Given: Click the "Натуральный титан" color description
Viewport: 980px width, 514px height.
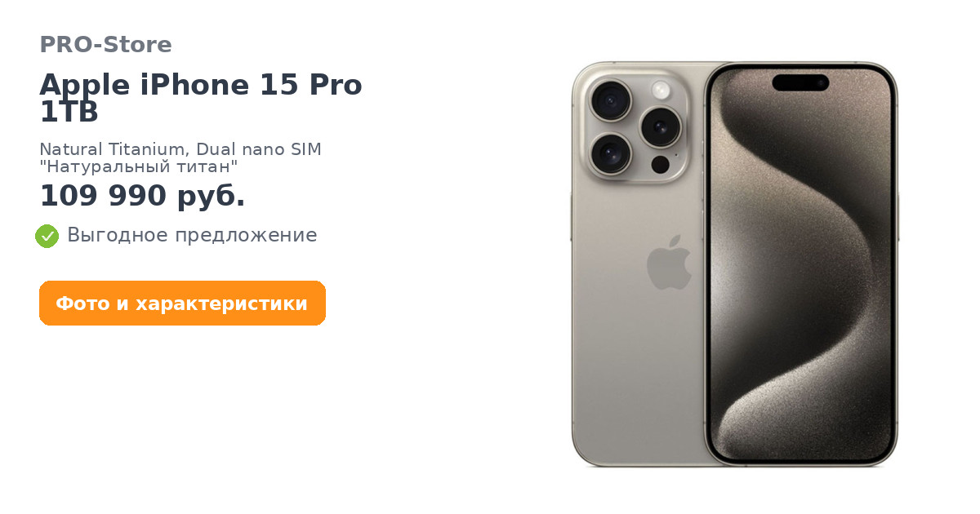Looking at the screenshot, I should click(139, 167).
